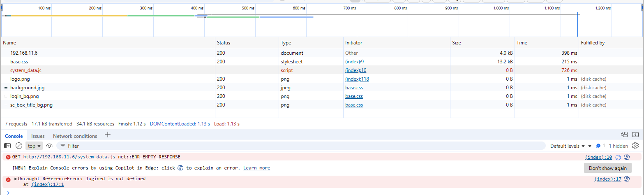Viewport: 644px width, 195px height.
Task: Click the Load: 1.13 s summary
Action: click(227, 123)
